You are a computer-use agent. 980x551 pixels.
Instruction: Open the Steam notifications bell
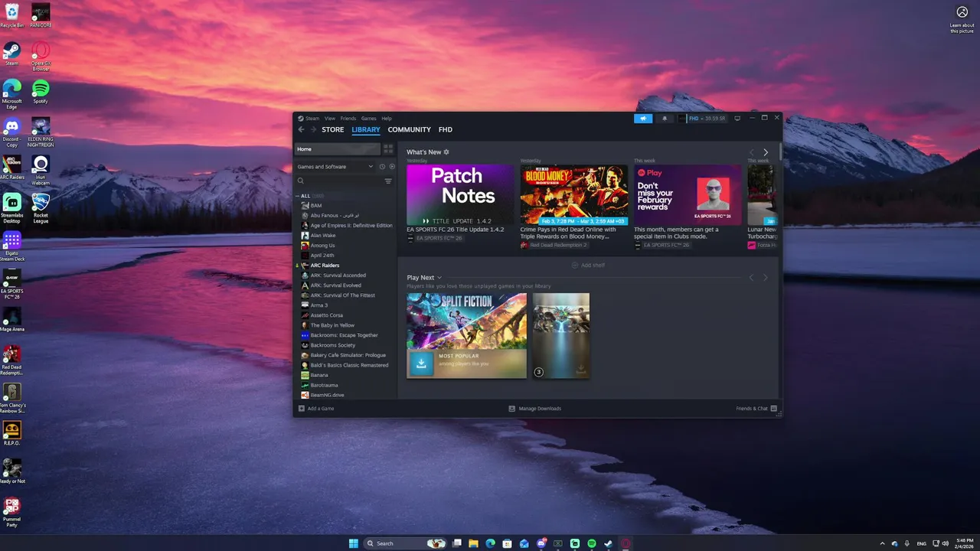pyautogui.click(x=664, y=119)
